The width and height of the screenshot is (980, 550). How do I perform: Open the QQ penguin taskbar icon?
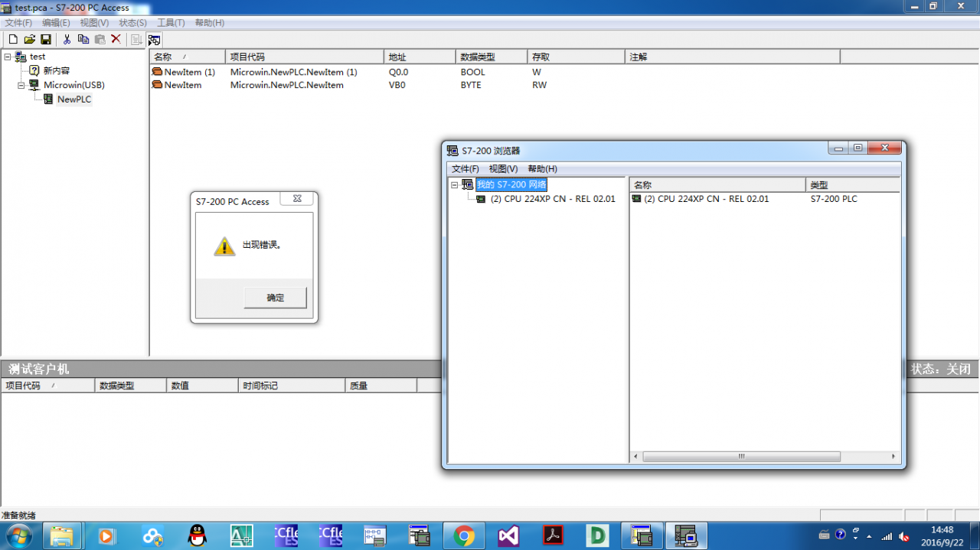[198, 536]
